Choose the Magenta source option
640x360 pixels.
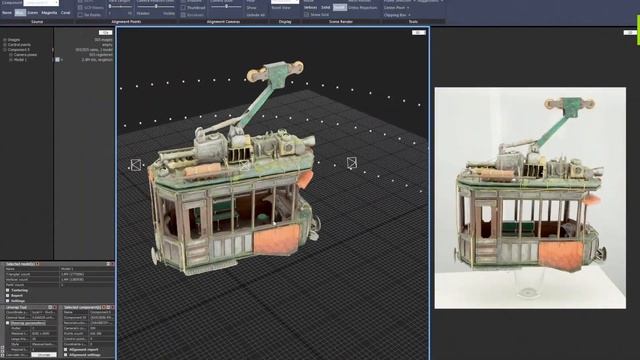49,13
